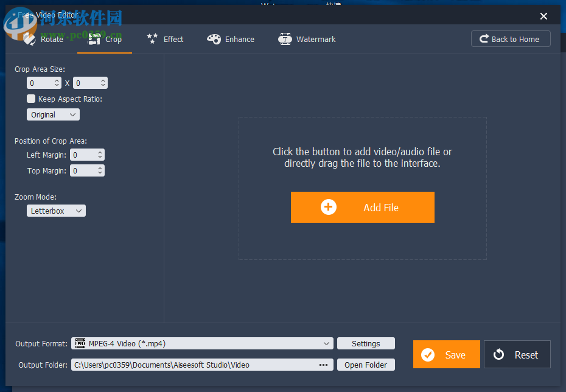Click the MPEG format icon in Output Format
Image resolution: width=566 pixels, height=392 pixels.
pos(80,343)
